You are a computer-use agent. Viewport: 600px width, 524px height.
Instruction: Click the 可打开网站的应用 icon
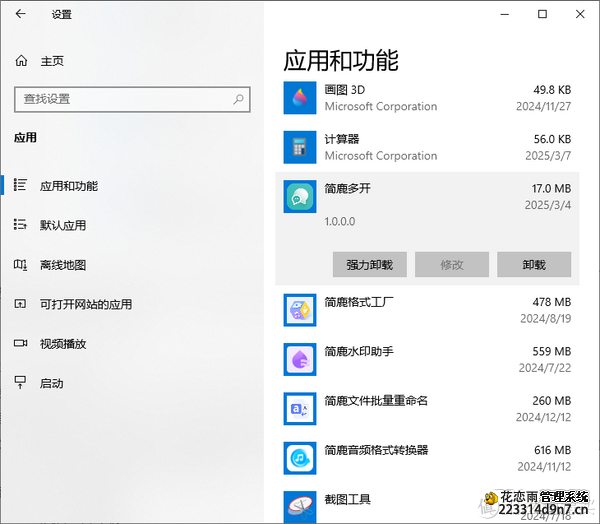20,304
